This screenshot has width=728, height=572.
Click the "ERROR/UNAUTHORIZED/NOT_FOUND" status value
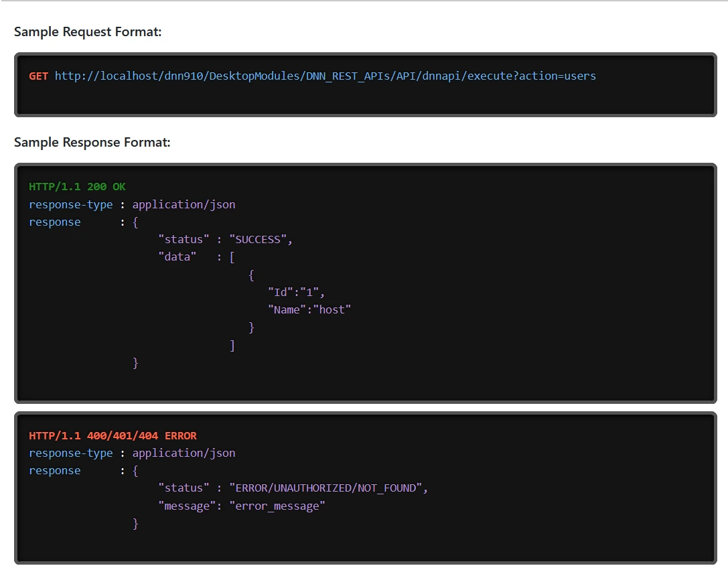(328, 488)
